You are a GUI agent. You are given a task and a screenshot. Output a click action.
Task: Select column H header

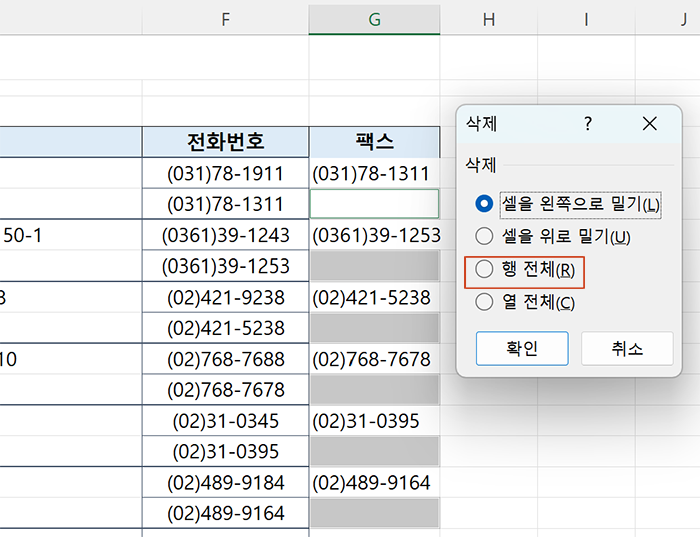(x=489, y=20)
